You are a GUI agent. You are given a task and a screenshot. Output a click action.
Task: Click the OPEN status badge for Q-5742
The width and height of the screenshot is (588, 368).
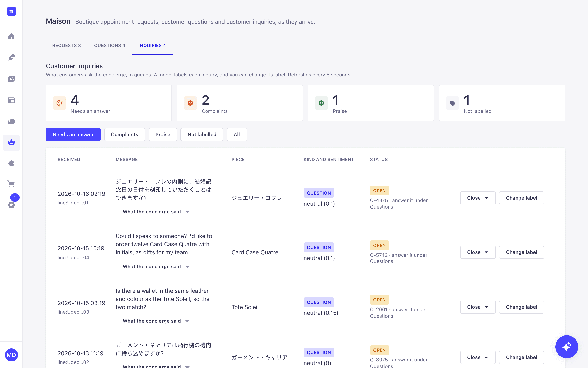pyautogui.click(x=379, y=245)
